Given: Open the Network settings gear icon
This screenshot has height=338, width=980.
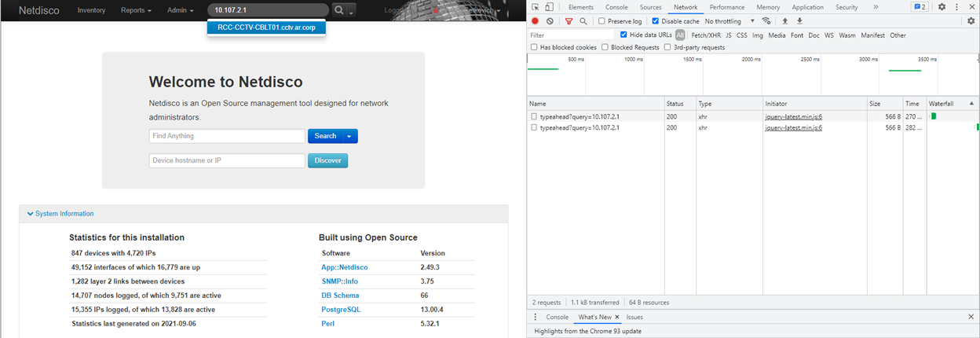Looking at the screenshot, I should pyautogui.click(x=971, y=21).
